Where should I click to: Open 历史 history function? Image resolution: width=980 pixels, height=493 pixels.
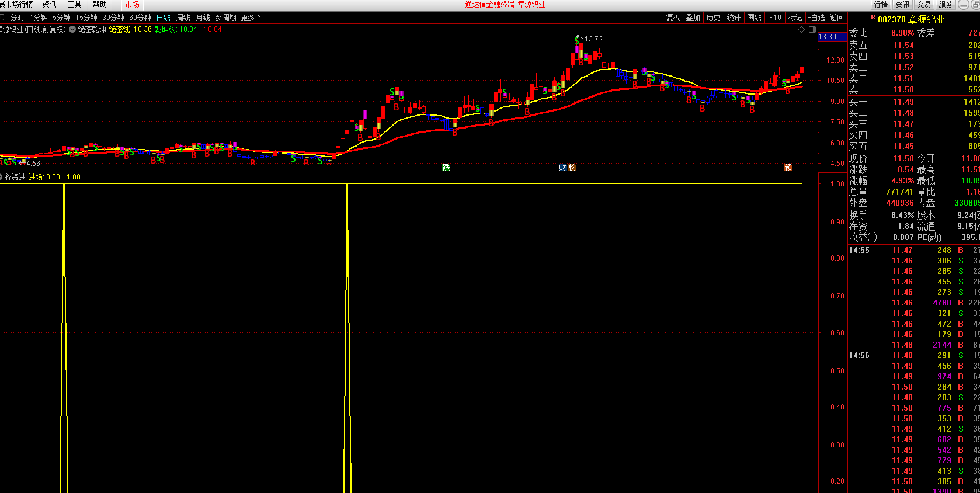coord(714,18)
